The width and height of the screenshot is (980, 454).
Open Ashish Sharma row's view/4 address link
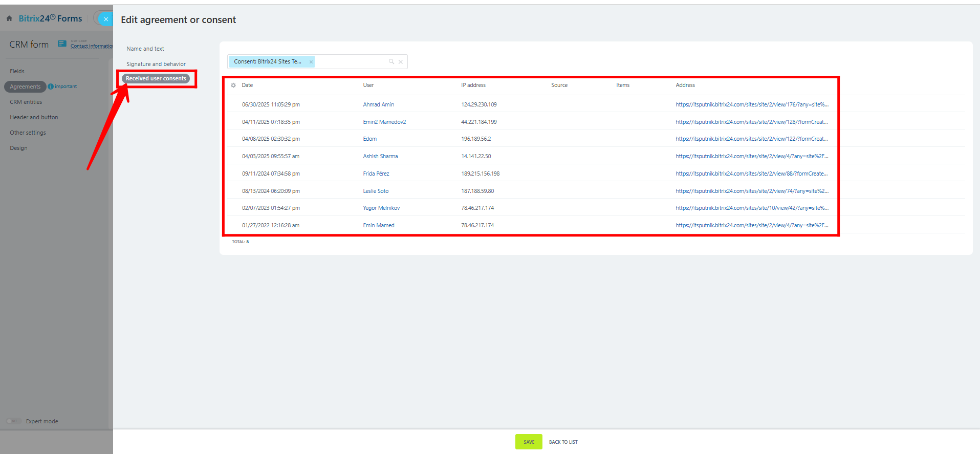pyautogui.click(x=752, y=156)
